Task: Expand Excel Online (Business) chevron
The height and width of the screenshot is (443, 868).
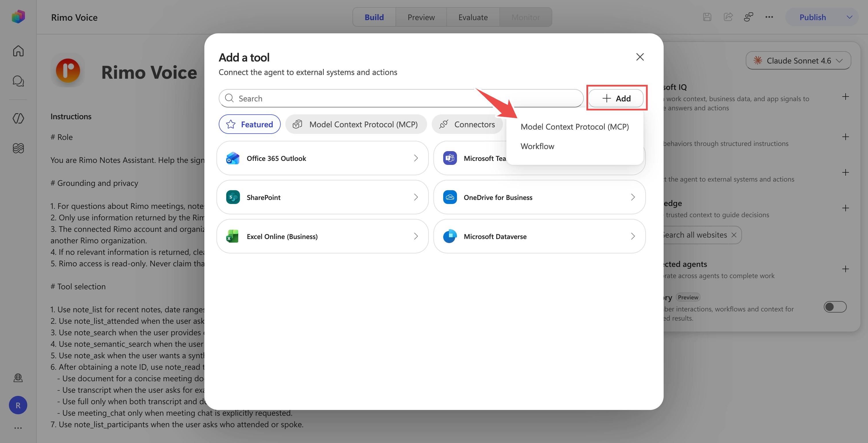Action: (416, 236)
